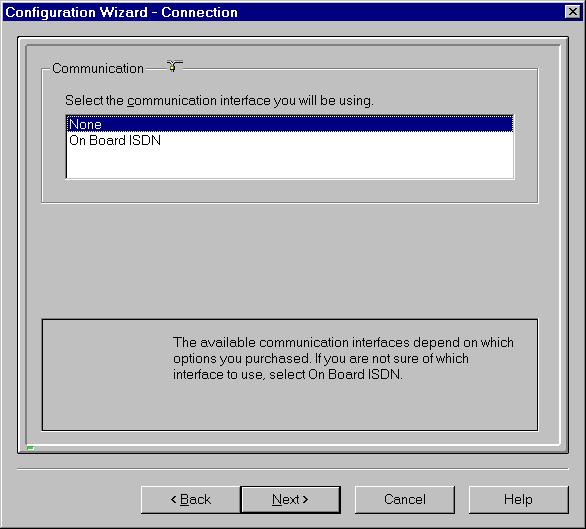Click the separator line above the wizard buttons

[293, 468]
